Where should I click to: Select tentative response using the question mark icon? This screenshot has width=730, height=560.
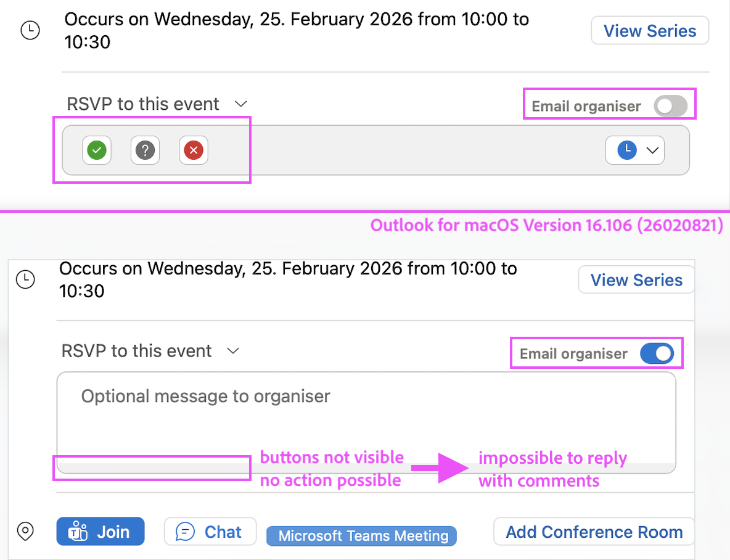click(x=145, y=150)
